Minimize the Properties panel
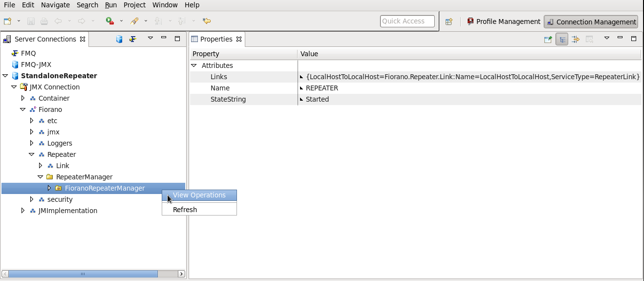 coord(620,38)
